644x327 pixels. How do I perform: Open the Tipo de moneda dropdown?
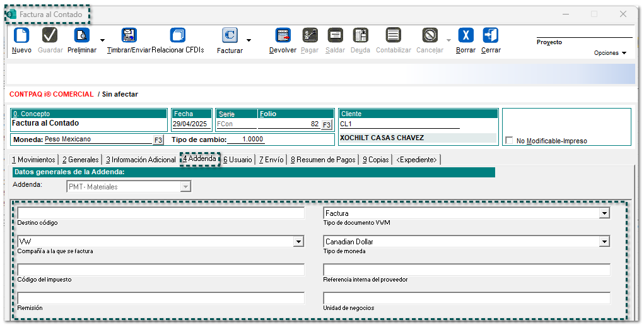tap(604, 242)
